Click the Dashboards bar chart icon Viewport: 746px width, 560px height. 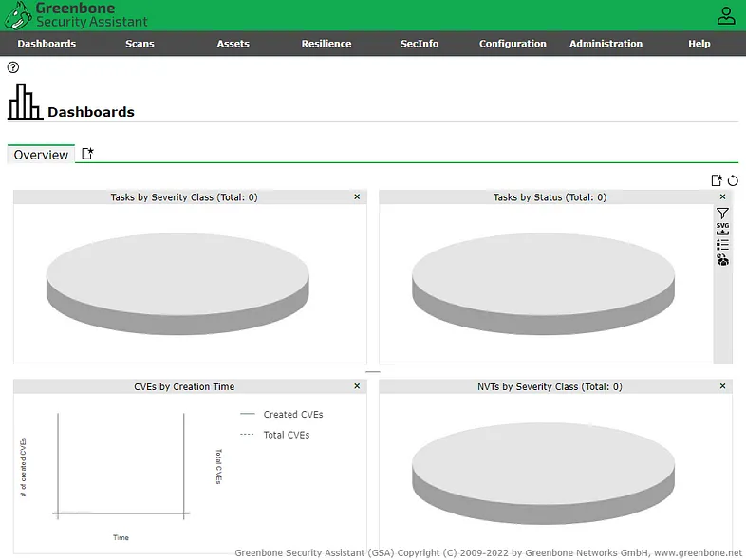tap(26, 102)
